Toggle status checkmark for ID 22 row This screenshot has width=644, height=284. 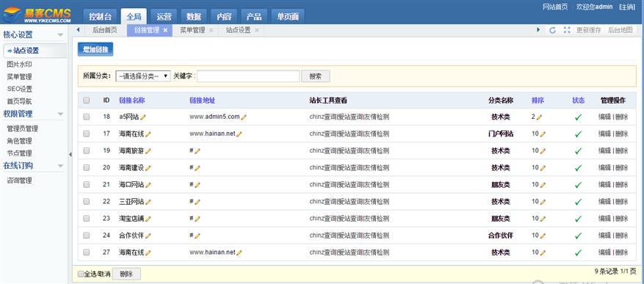click(x=579, y=202)
